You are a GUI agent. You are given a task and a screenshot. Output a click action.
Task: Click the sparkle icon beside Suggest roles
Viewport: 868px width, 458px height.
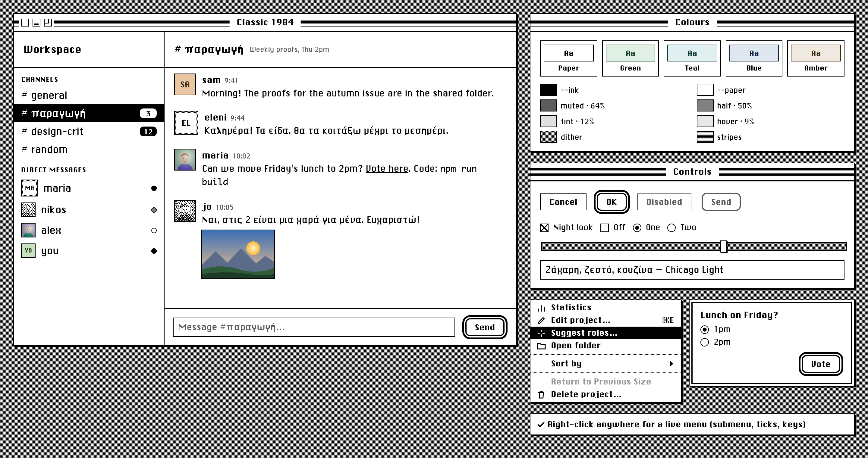(541, 333)
